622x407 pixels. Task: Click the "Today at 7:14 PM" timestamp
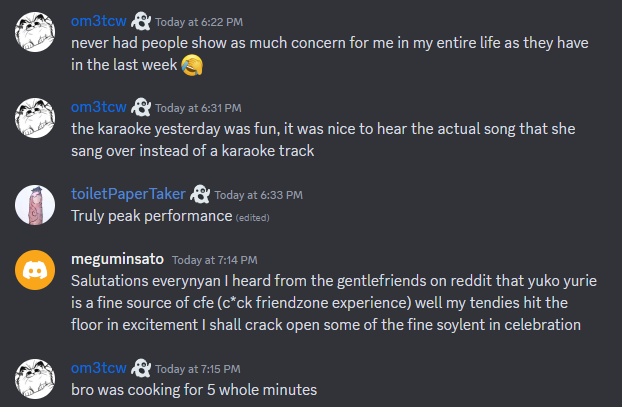(215, 260)
